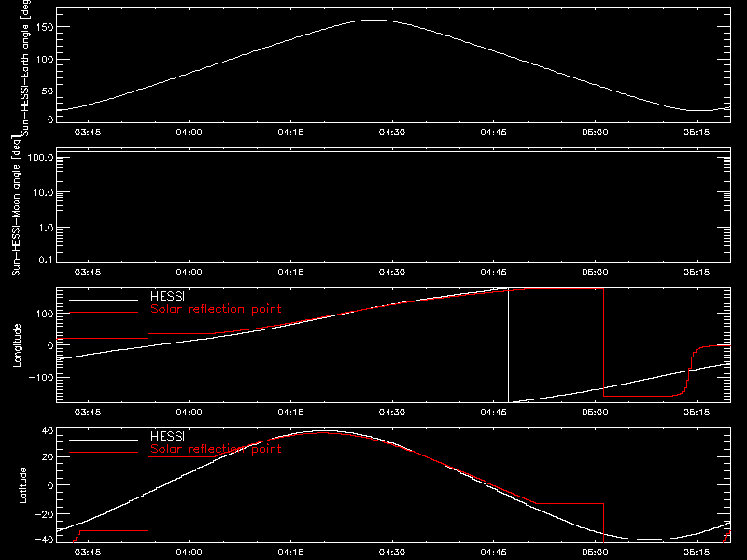
Task: Click -100 tick on Longitude axis
Action: tap(40, 377)
